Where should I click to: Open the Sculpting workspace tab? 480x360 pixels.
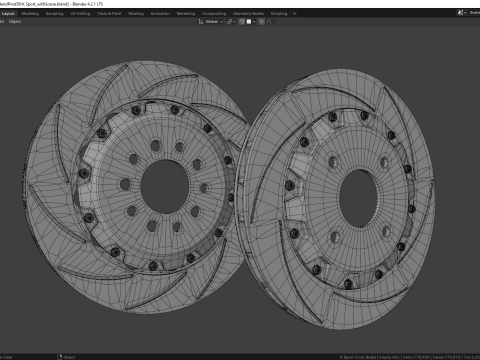[54, 14]
